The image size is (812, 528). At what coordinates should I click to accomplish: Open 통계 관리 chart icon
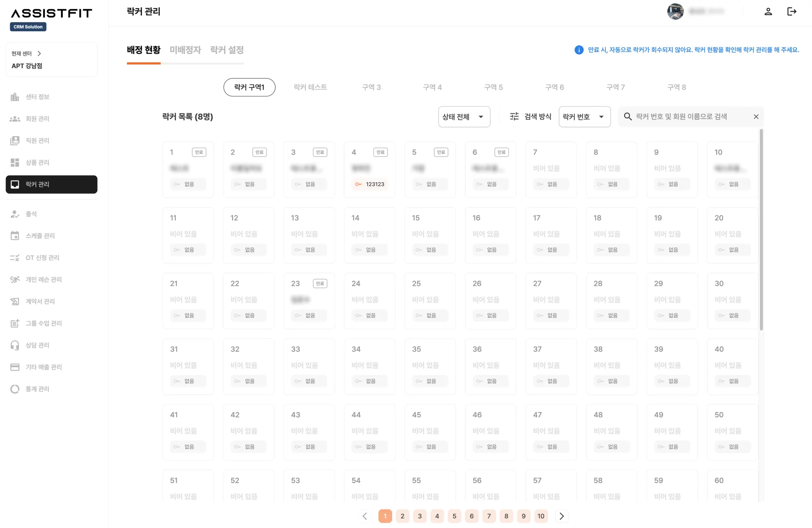pos(15,389)
